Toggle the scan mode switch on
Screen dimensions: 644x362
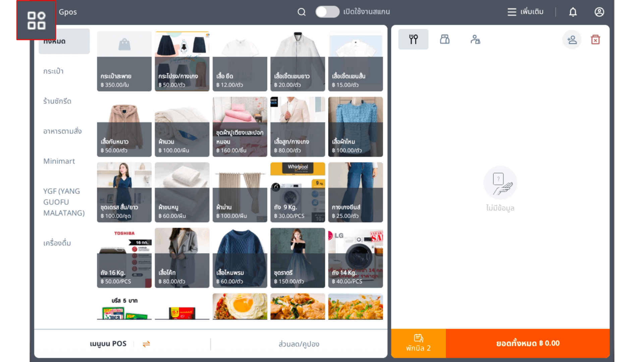click(327, 12)
